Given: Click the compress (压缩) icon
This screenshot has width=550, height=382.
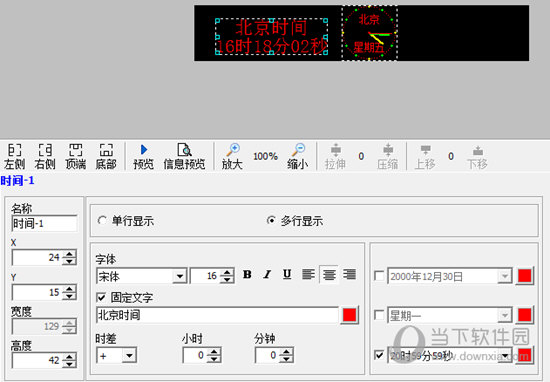Looking at the screenshot, I should (388, 156).
